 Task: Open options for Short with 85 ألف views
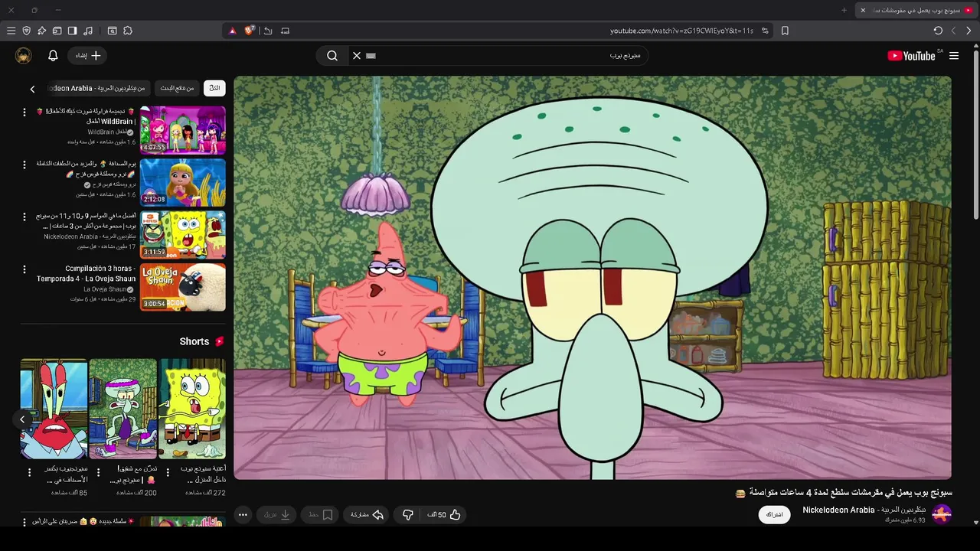tap(30, 472)
